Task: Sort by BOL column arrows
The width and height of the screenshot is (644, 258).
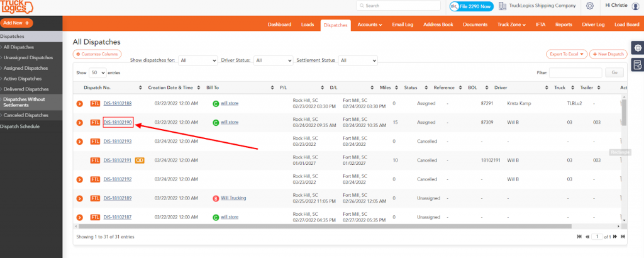Action: pos(486,87)
